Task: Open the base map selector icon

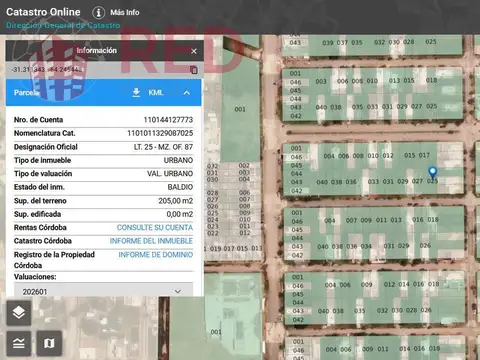Action: click(49, 343)
